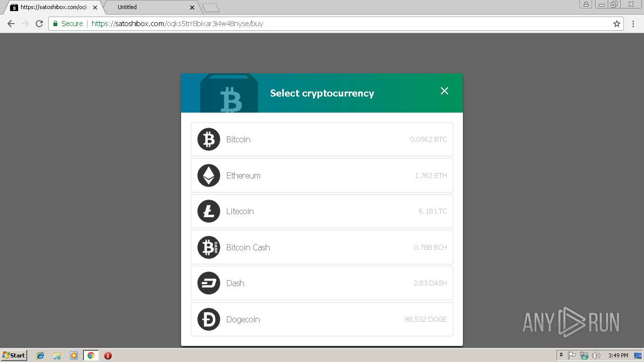Click the Litecoin logo icon
The height and width of the screenshot is (362, 644).
(209, 211)
